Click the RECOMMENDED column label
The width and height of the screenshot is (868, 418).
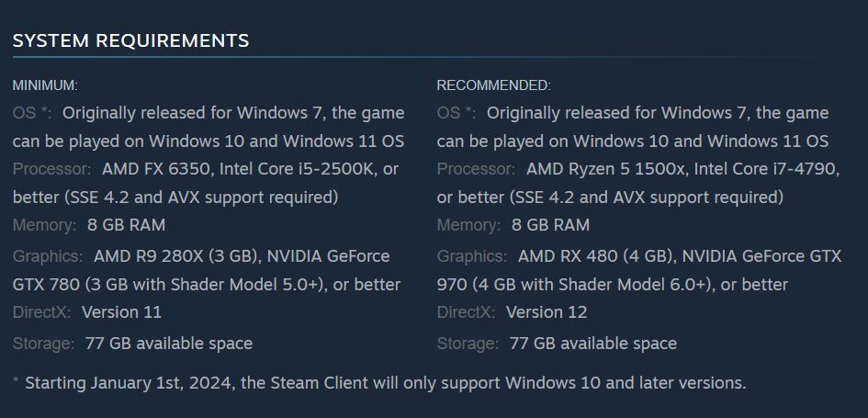pyautogui.click(x=493, y=85)
